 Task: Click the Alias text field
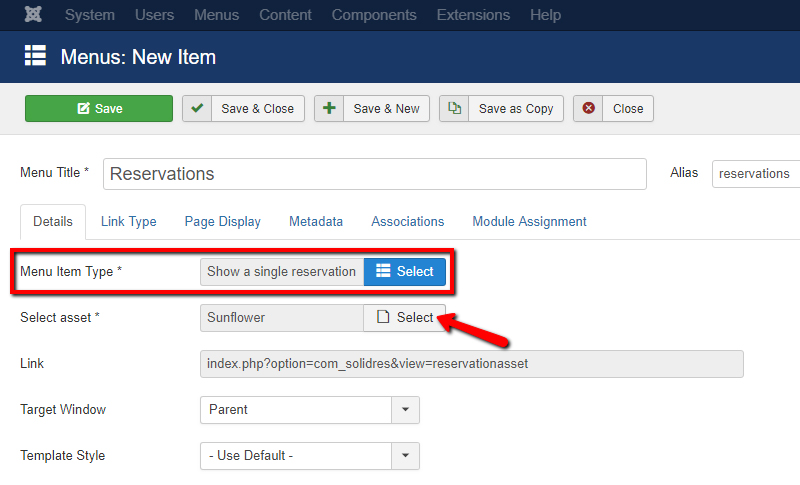point(756,174)
